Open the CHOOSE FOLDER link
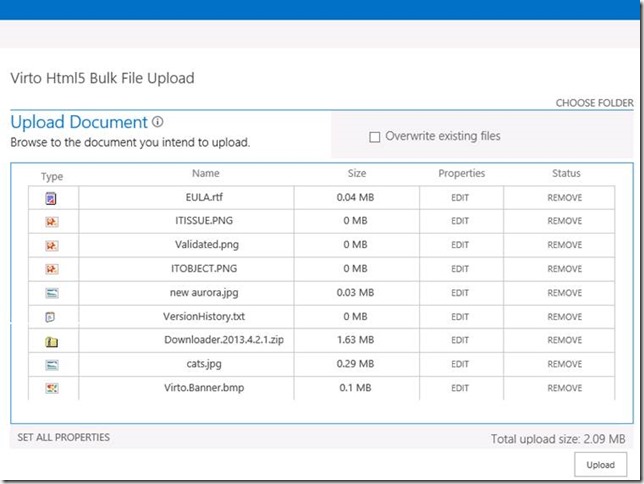This screenshot has width=644, height=484. coord(594,103)
